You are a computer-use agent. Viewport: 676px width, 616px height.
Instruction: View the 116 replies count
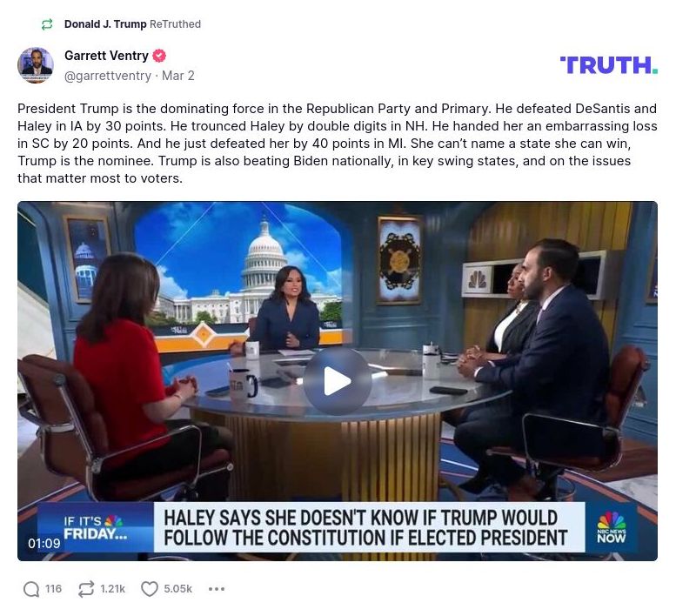coord(53,589)
